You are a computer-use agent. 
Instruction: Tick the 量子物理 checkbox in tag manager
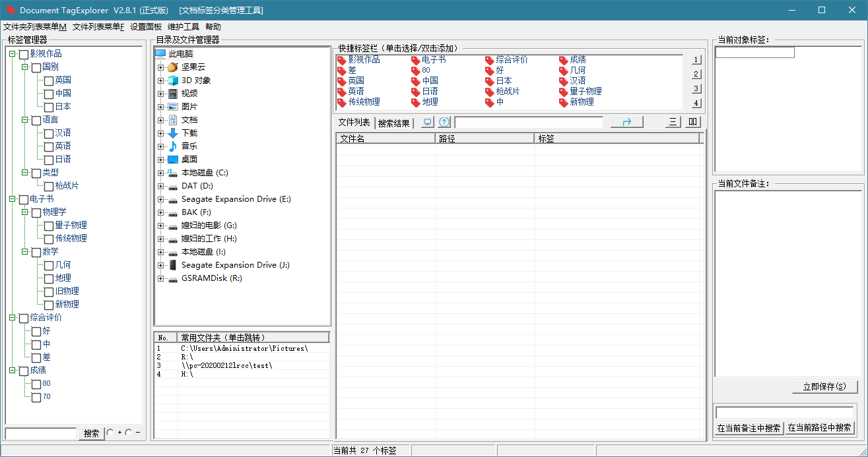pyautogui.click(x=49, y=226)
